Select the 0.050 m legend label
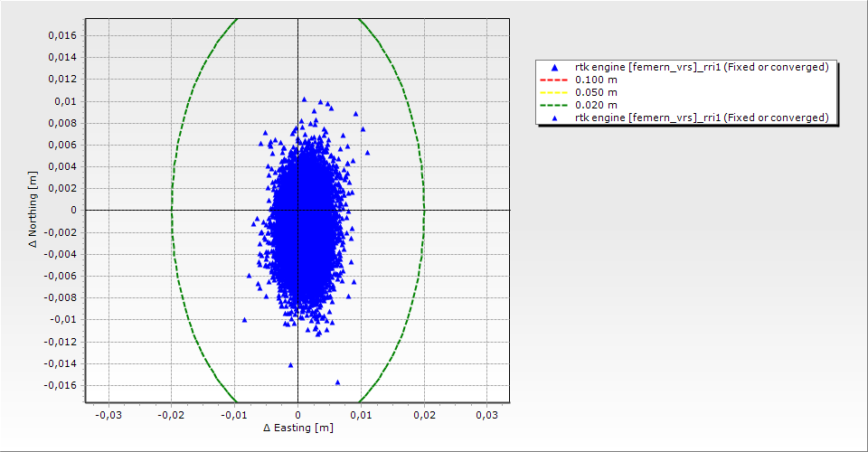 (597, 93)
